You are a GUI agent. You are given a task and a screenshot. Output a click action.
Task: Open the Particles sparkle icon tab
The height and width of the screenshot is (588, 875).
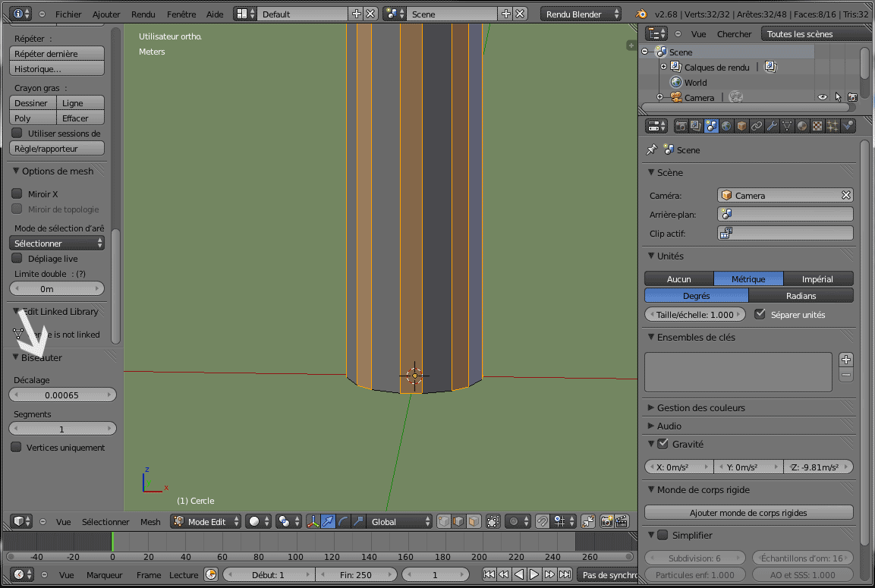833,126
